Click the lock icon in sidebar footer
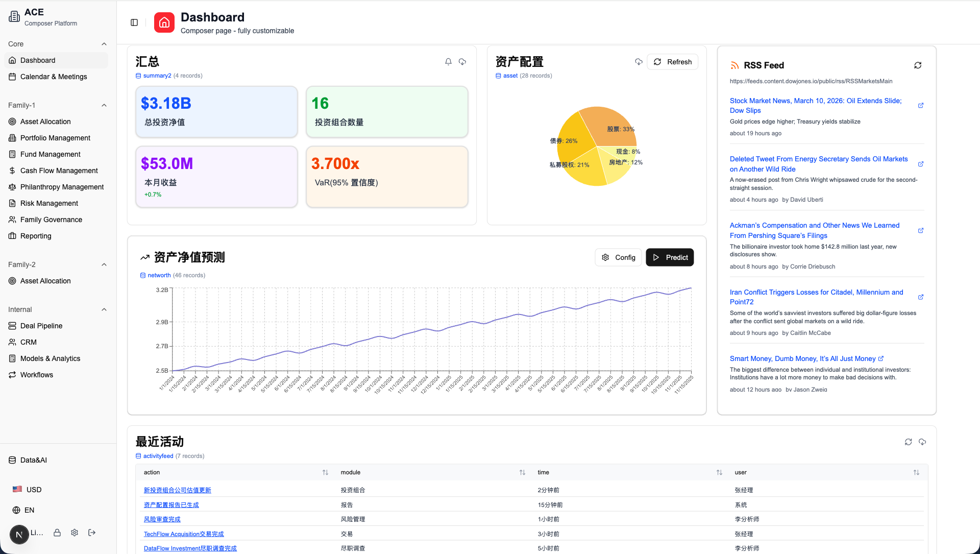980x554 pixels. [x=57, y=533]
